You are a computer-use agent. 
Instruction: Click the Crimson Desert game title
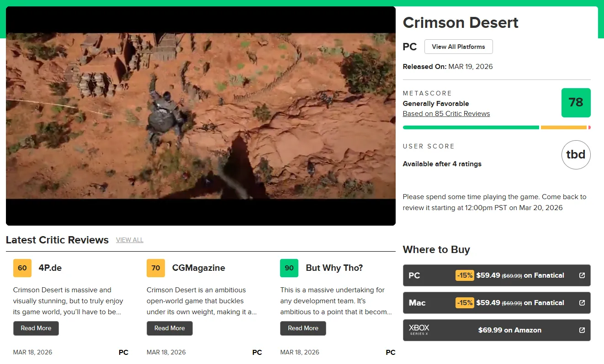pos(461,23)
